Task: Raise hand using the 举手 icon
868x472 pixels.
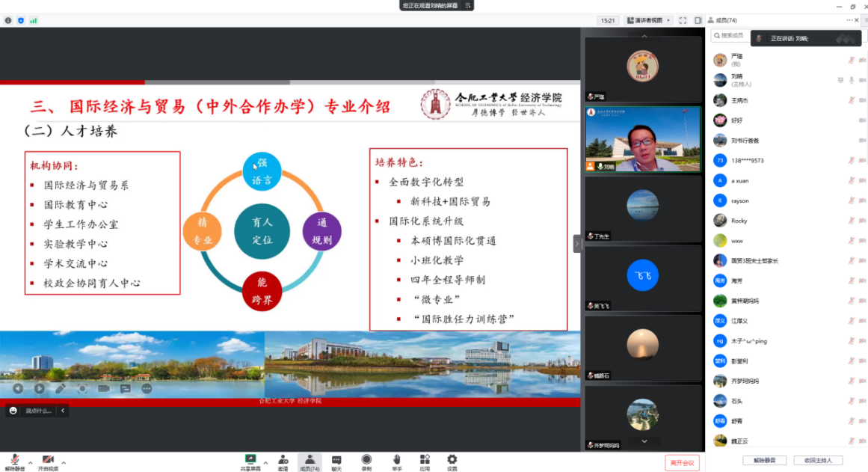Action: click(396, 459)
